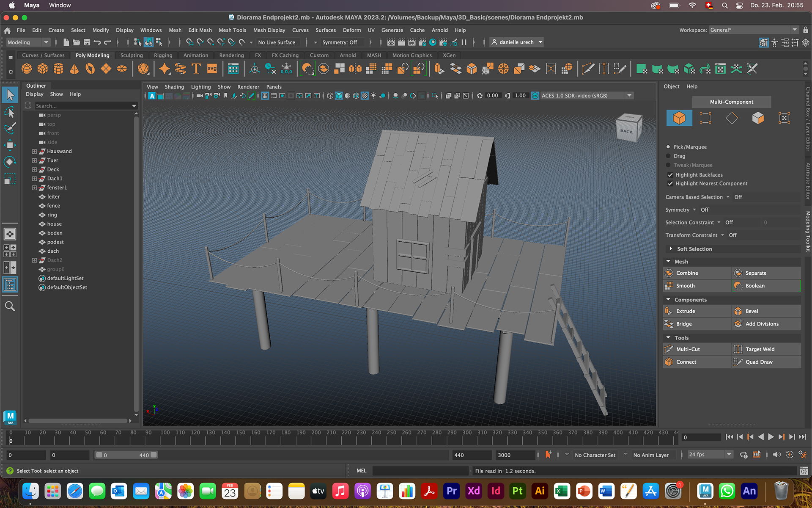Disable Highlight Nearest Component checkbox
812x508 pixels.
click(670, 184)
